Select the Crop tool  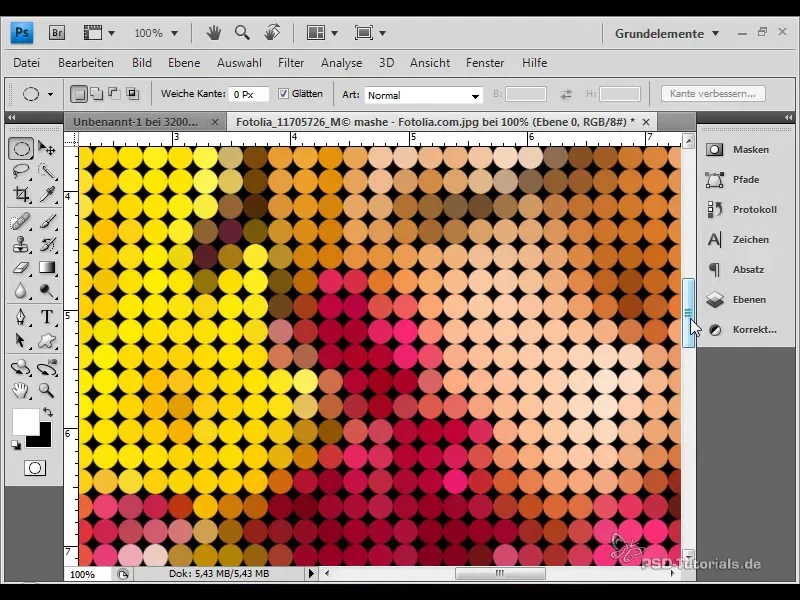21,194
